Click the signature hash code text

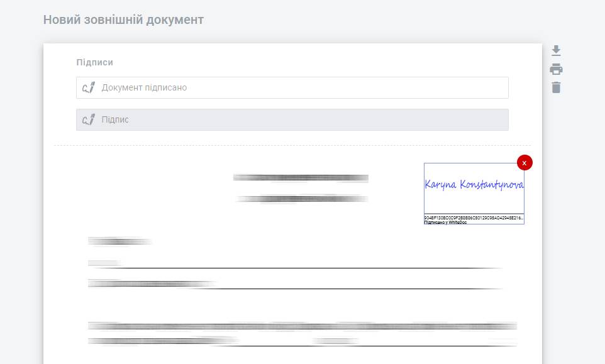click(474, 218)
